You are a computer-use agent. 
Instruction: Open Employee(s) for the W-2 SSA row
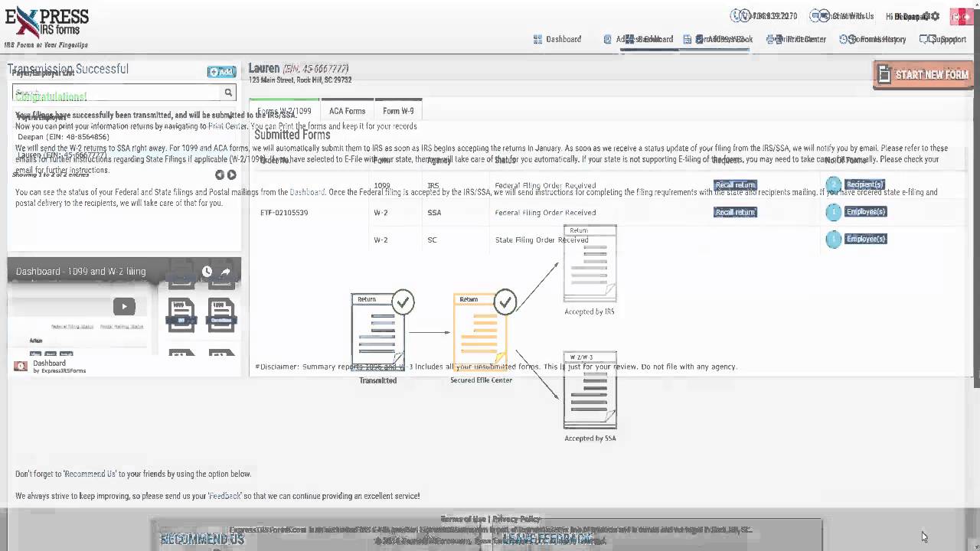click(x=866, y=211)
